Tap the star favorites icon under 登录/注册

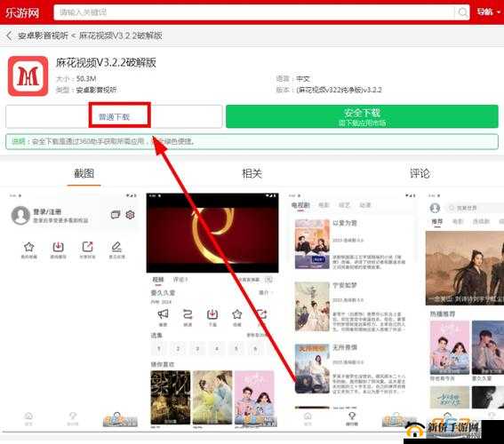(29, 247)
